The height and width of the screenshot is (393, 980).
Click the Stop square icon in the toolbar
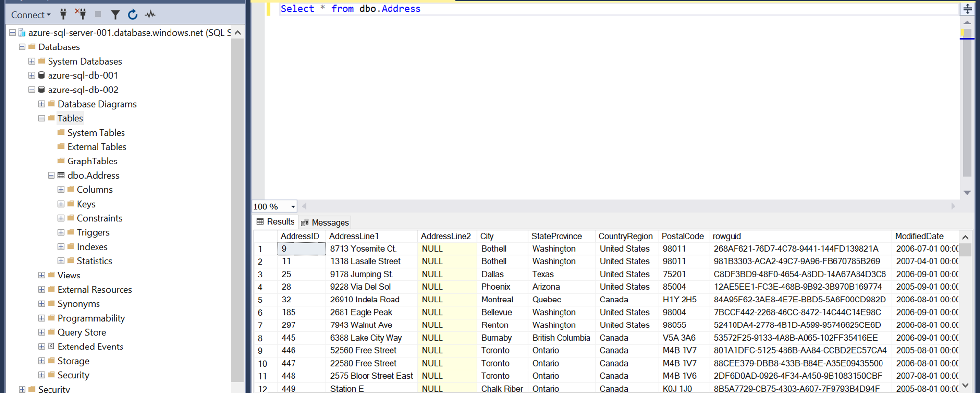pyautogui.click(x=98, y=14)
